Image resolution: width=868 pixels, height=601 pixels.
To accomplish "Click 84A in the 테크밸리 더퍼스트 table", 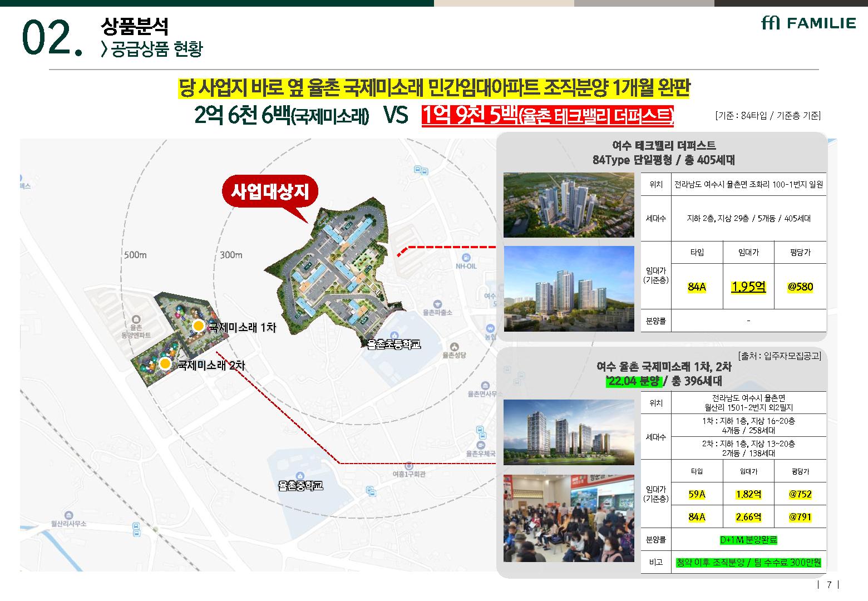I will click(697, 287).
